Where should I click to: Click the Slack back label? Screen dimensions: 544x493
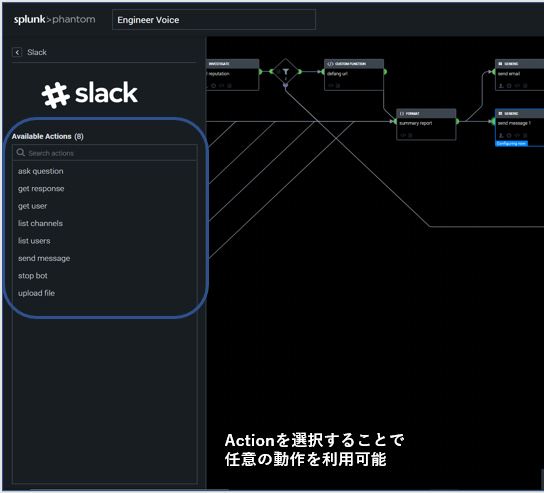pyautogui.click(x=37, y=52)
